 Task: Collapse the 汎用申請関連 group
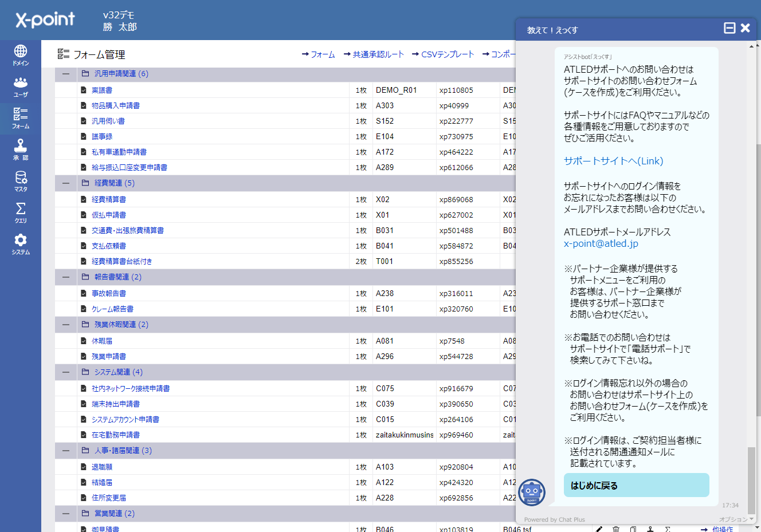click(x=66, y=74)
